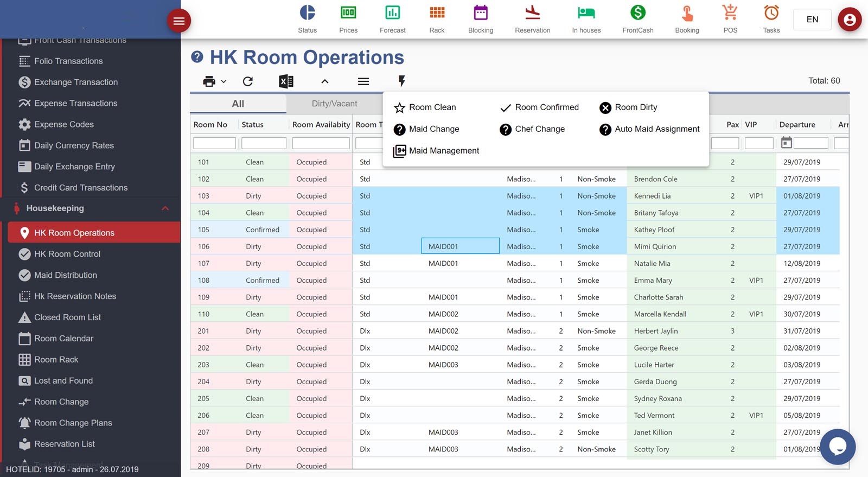
Task: Open the In houses bed icon
Action: click(x=586, y=12)
